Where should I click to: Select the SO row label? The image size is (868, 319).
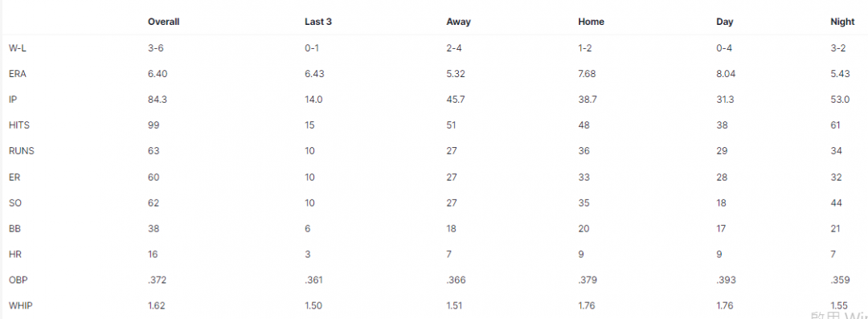coord(14,202)
